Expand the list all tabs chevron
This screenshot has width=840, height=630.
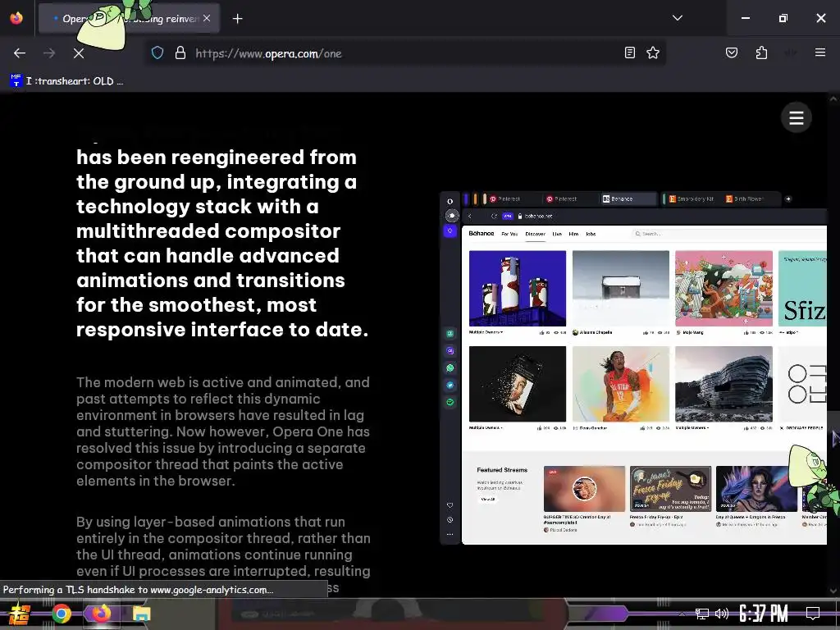pyautogui.click(x=677, y=18)
